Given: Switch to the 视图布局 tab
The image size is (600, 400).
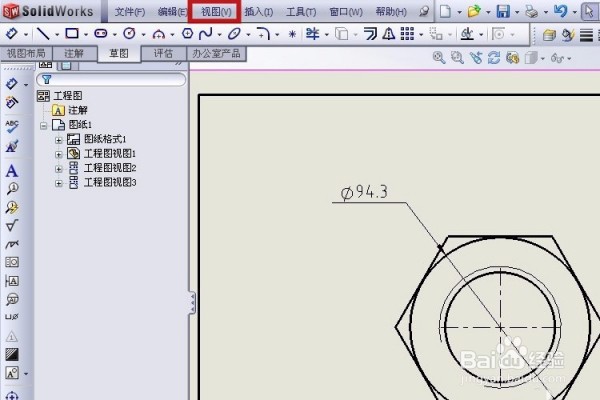Looking at the screenshot, I should tap(26, 53).
